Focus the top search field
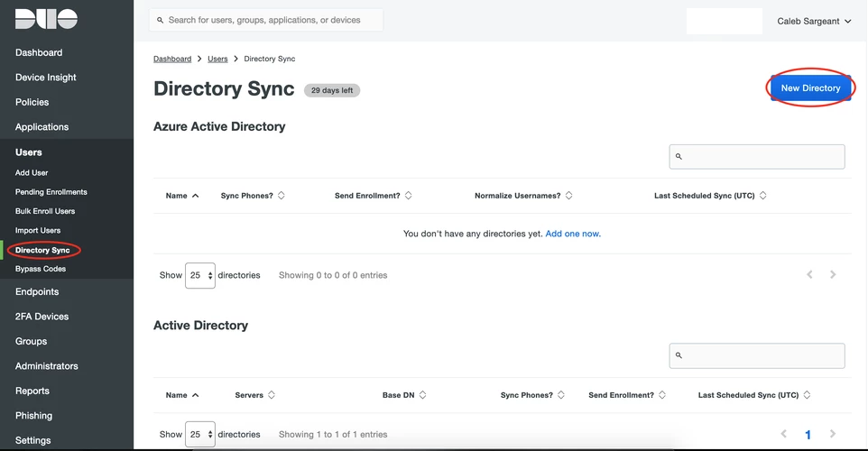This screenshot has height=451, width=868. click(x=265, y=20)
